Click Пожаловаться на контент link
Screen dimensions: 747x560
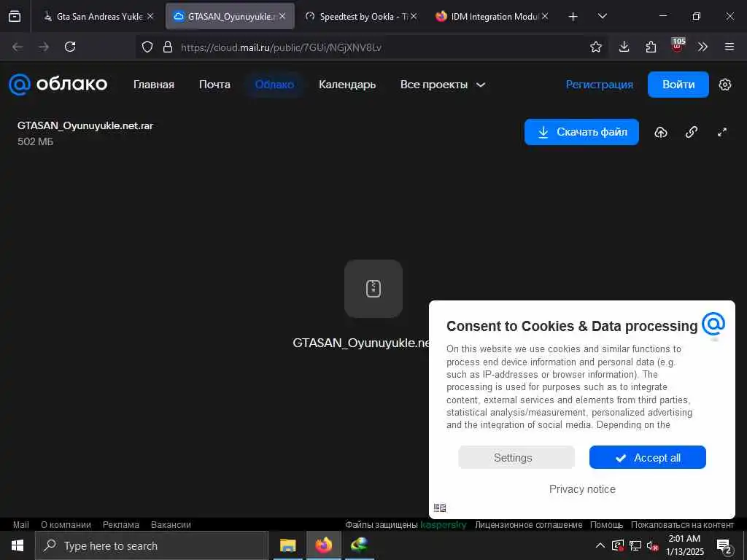[682, 525]
